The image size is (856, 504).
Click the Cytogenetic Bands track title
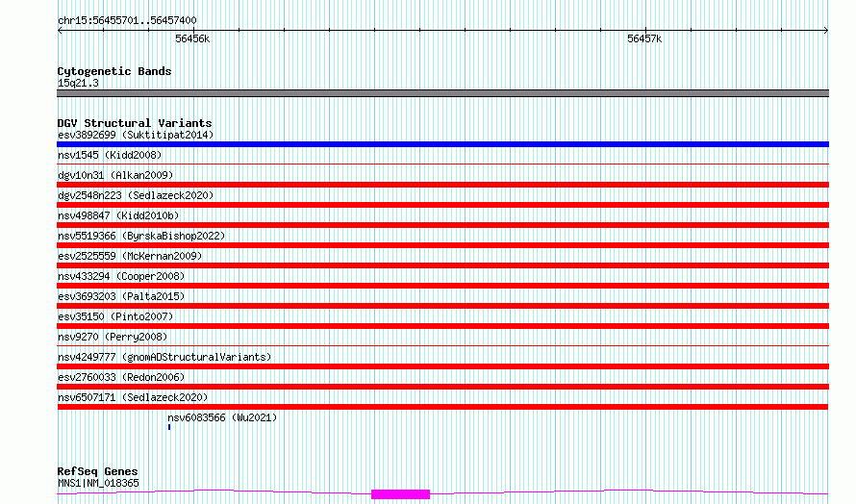[x=114, y=71]
